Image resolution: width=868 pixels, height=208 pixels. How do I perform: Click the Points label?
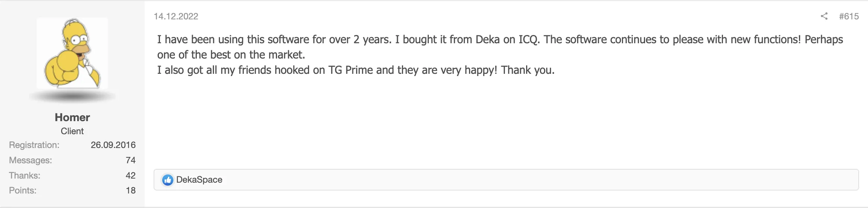coord(23,190)
